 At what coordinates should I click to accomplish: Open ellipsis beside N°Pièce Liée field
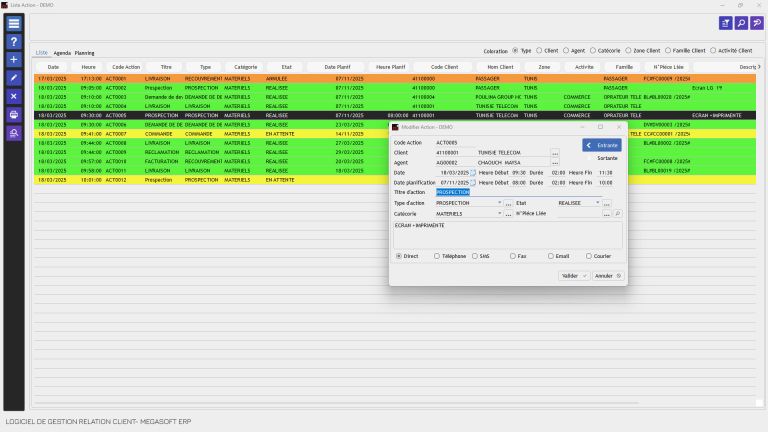tap(606, 214)
